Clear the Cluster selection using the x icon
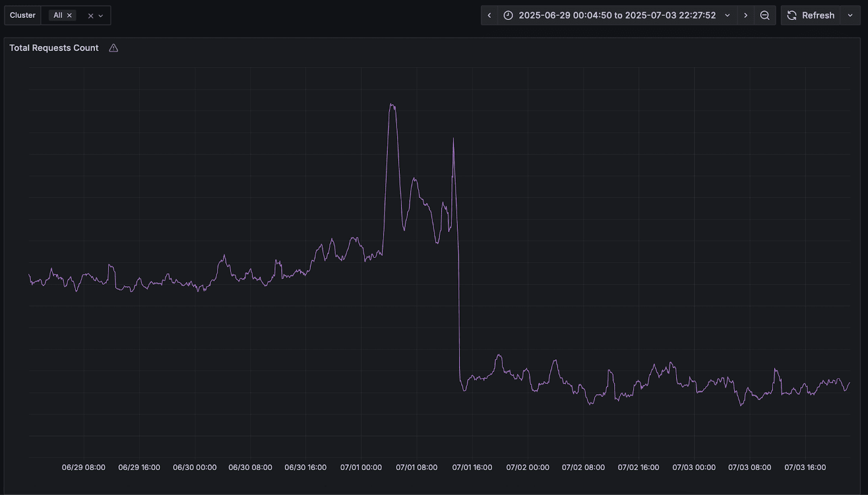Viewport: 868px width, 495px height. tap(91, 15)
